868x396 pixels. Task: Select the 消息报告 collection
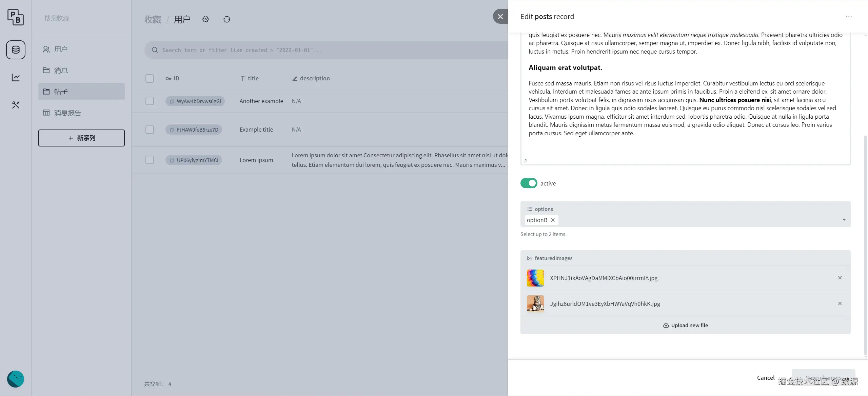click(67, 113)
